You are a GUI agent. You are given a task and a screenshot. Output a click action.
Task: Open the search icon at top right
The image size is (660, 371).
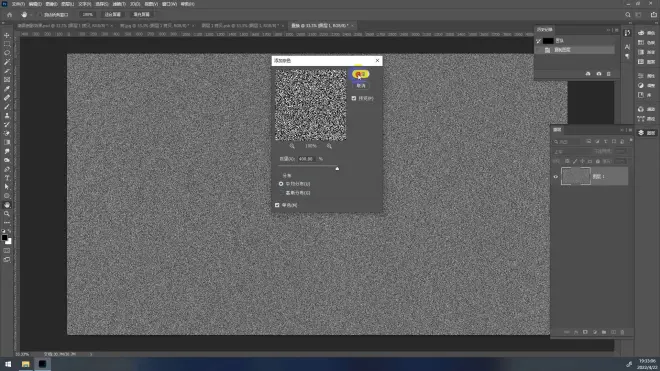pos(628,15)
